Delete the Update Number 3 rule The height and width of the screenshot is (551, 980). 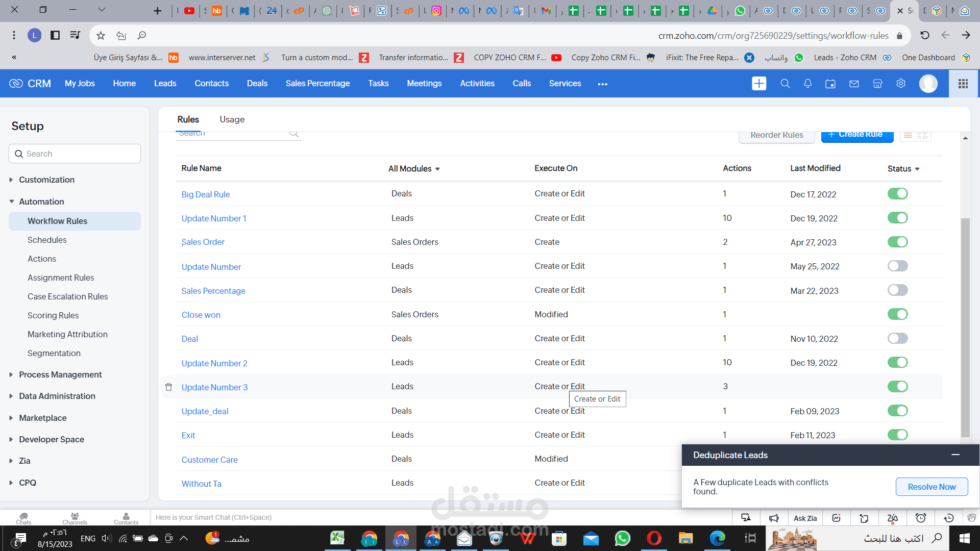pyautogui.click(x=168, y=387)
